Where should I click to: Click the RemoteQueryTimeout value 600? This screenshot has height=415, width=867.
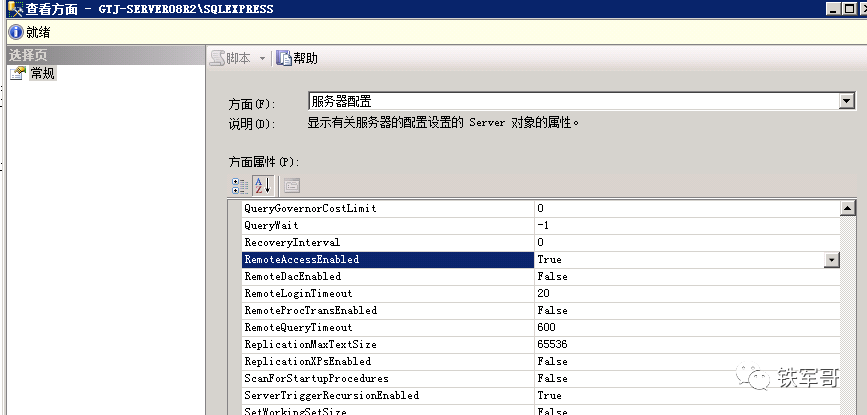(x=547, y=328)
